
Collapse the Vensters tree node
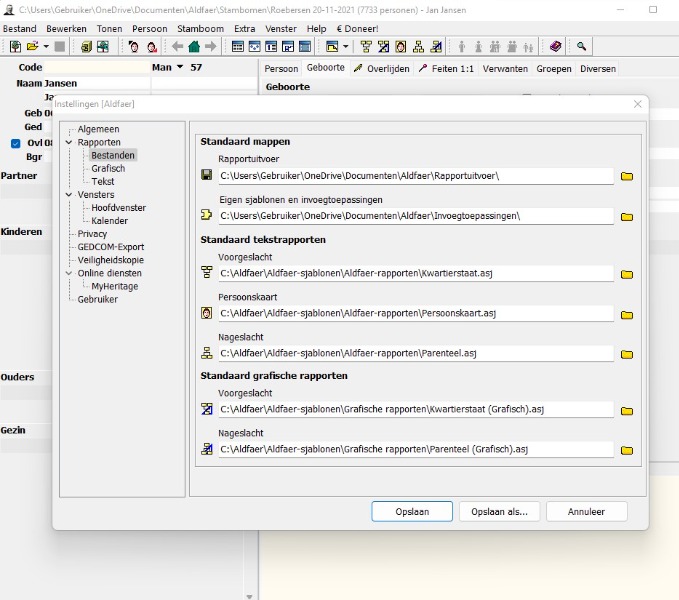pos(69,195)
